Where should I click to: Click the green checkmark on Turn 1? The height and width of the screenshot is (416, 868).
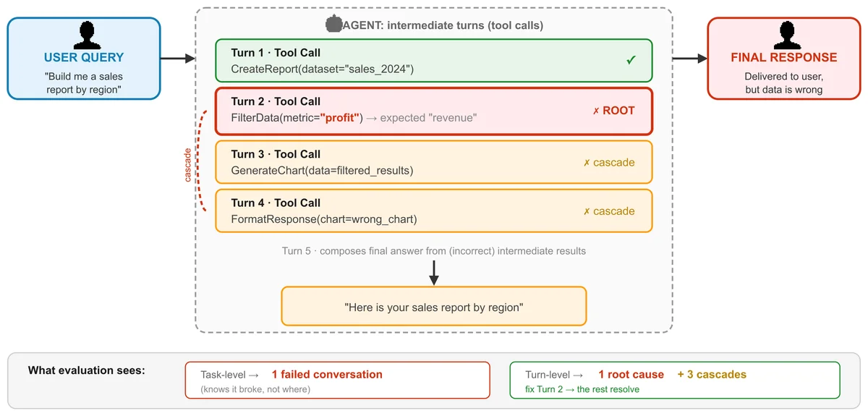pos(630,61)
